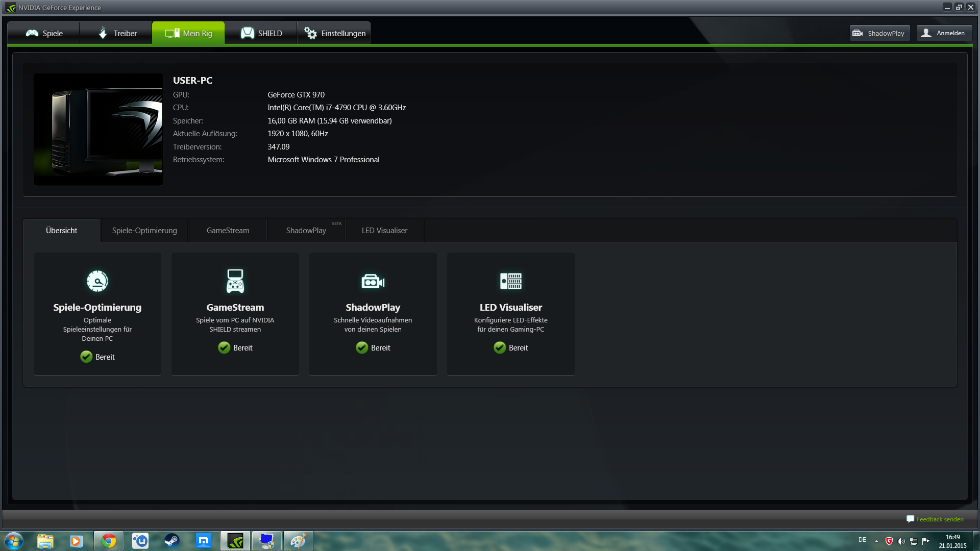
Task: Show hidden tray icons
Action: click(x=876, y=541)
